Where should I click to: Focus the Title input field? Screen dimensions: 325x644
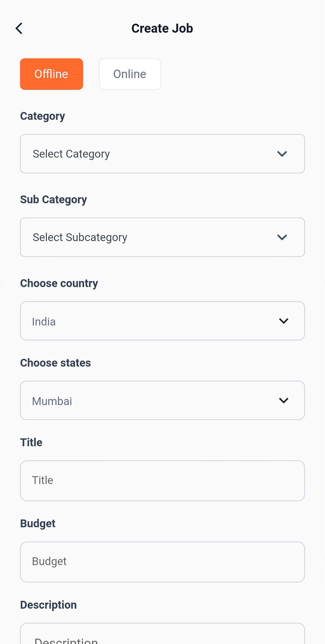click(162, 481)
